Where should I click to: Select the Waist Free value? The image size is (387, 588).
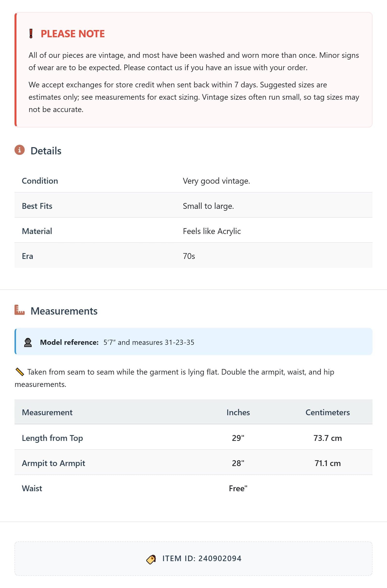[x=238, y=489]
